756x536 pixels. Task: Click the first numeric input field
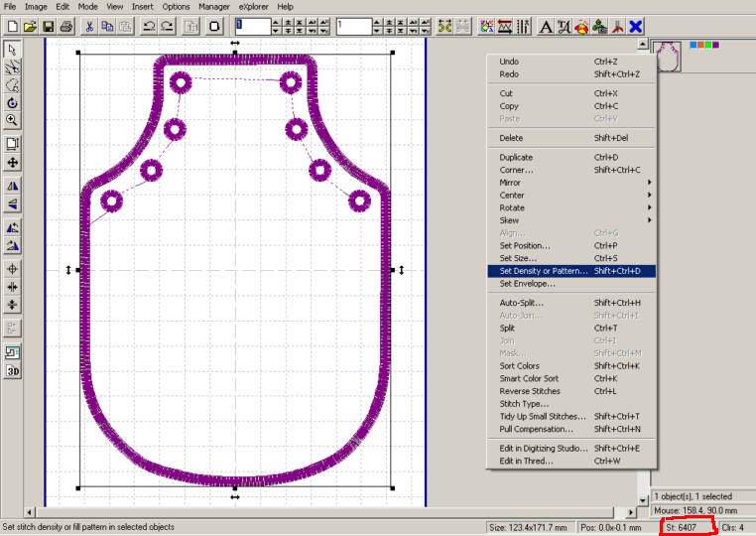pos(253,26)
